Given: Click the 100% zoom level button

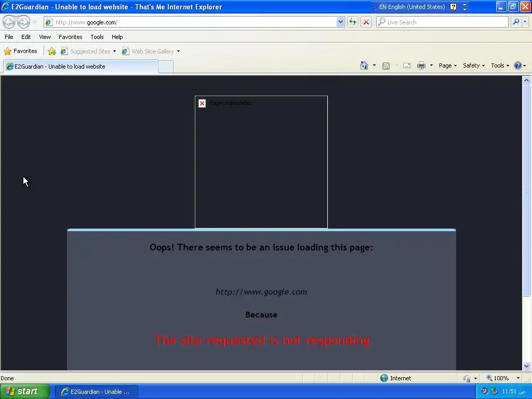Looking at the screenshot, I should click(x=498, y=378).
